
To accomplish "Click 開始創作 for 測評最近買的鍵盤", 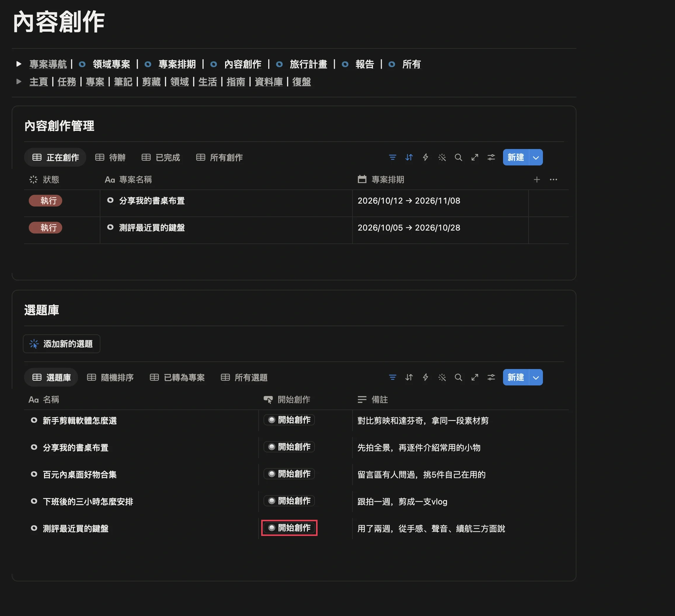I will (x=289, y=528).
